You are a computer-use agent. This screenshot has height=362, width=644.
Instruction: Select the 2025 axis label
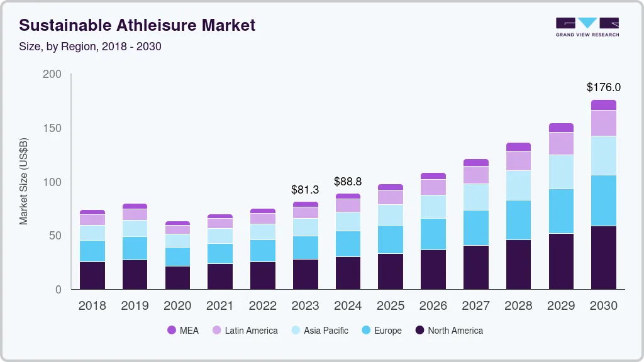[391, 306]
